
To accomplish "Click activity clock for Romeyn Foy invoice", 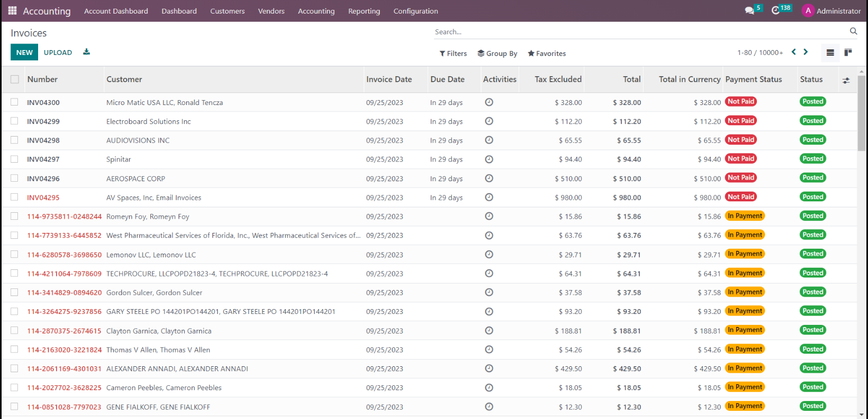I will pos(489,217).
